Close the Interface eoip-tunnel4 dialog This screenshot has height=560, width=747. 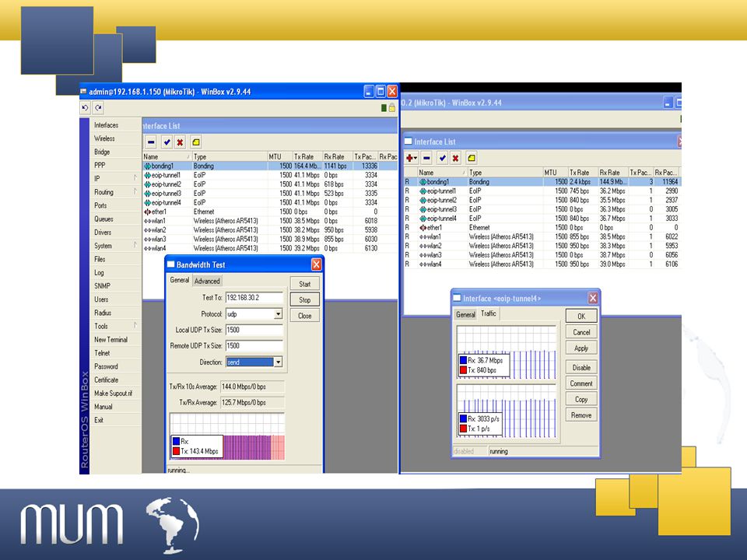(593, 298)
